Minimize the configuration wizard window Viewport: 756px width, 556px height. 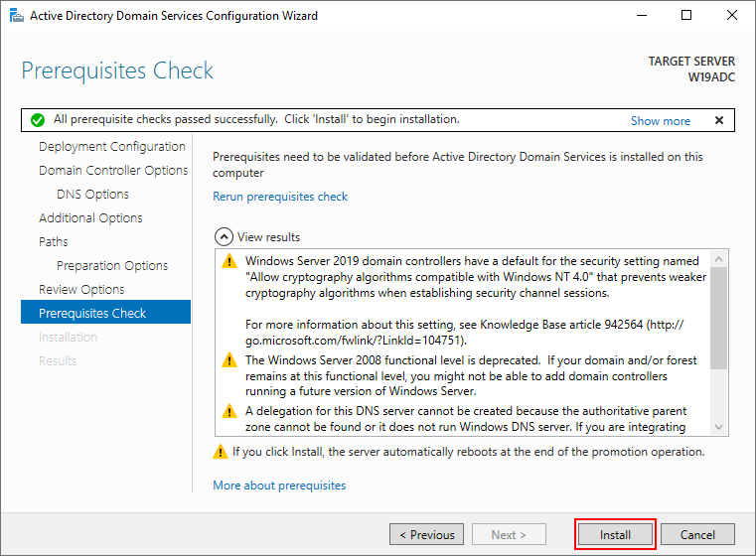pyautogui.click(x=641, y=16)
